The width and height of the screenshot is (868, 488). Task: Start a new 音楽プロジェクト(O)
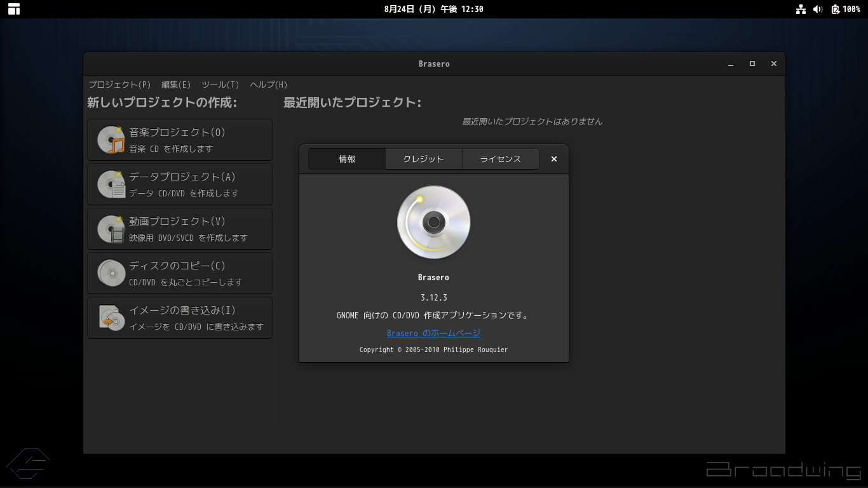180,140
